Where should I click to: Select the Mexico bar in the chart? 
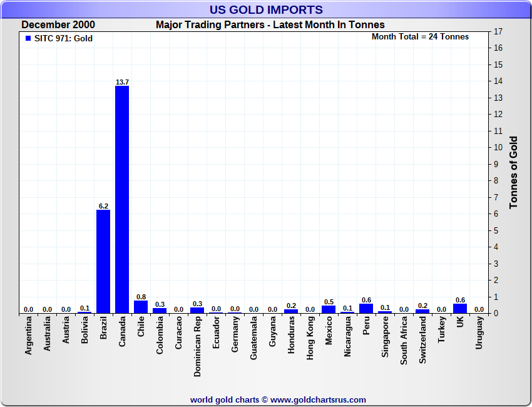tap(329, 309)
